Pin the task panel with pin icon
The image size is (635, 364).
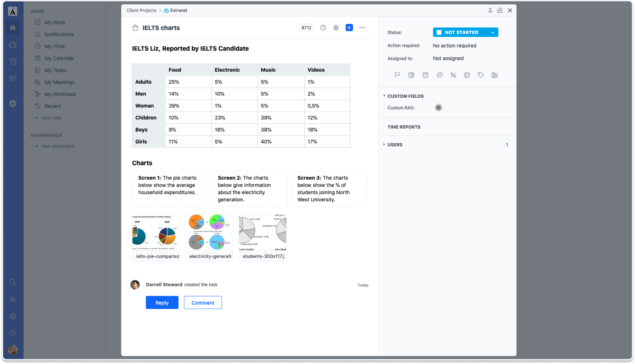[x=490, y=10]
